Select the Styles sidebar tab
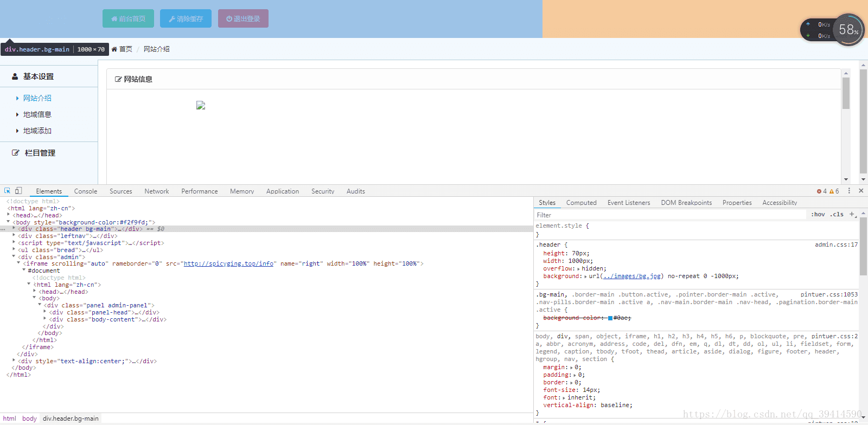This screenshot has height=425, width=868. pyautogui.click(x=547, y=203)
